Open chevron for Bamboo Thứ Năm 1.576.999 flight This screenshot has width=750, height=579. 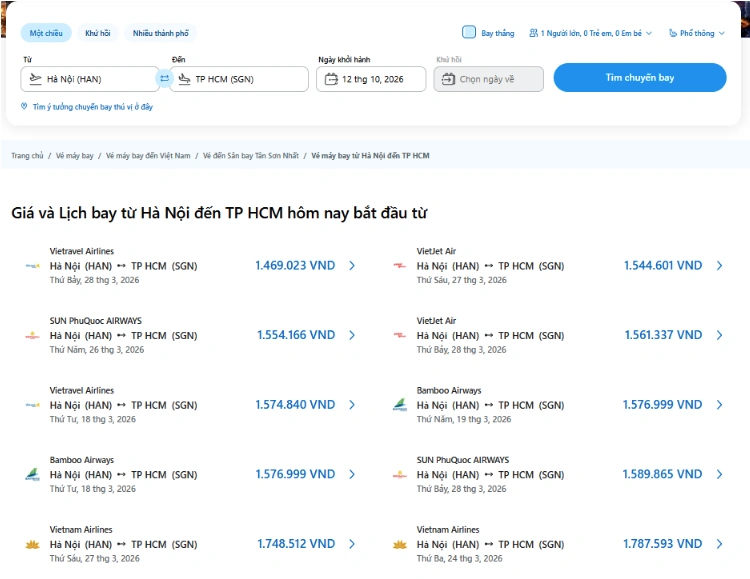719,405
